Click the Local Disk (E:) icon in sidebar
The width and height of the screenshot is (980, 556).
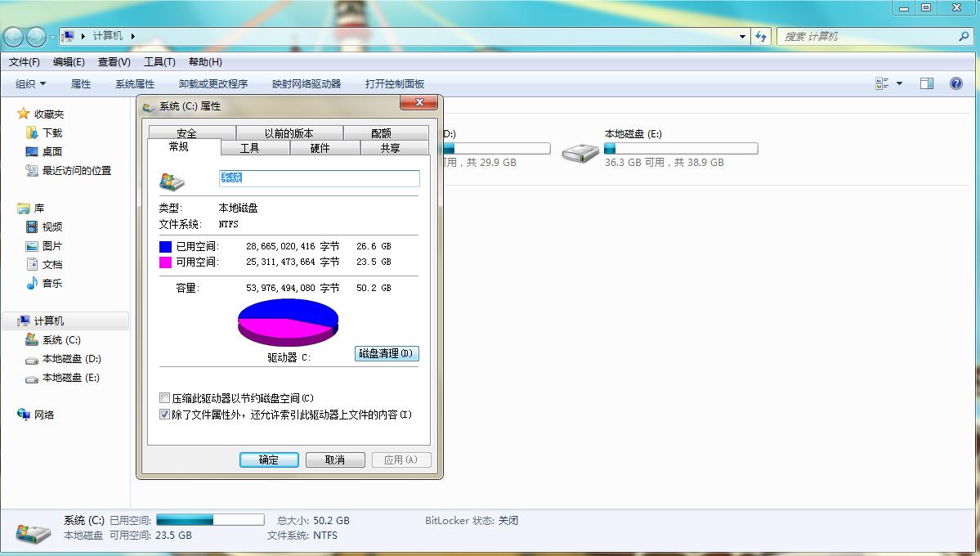[31, 379]
